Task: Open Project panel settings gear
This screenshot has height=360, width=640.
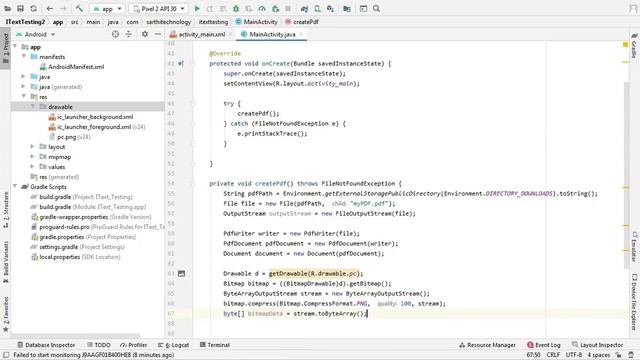Action: click(145, 34)
